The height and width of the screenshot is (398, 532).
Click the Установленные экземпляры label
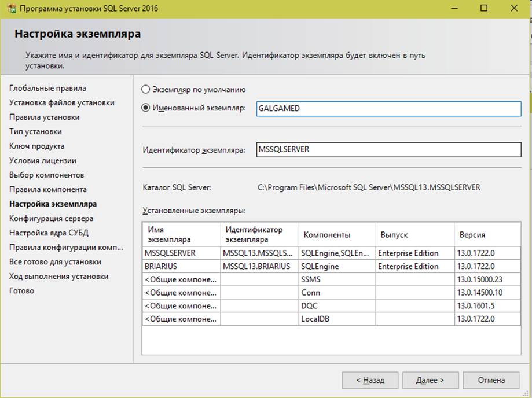[x=194, y=211]
